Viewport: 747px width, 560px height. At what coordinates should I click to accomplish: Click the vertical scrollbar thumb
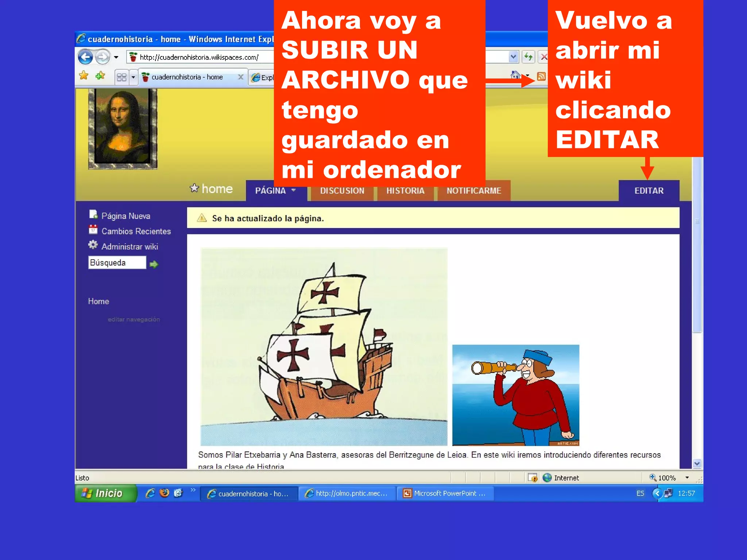pyautogui.click(x=697, y=244)
